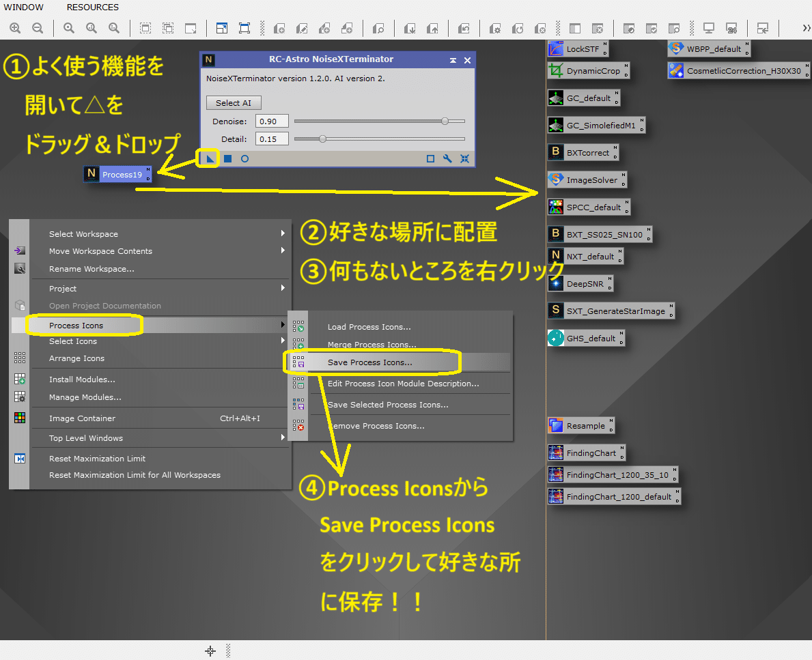Select the Zoom In magnifier toolbar icon
Screen dimensions: 812x660
tap(14, 28)
